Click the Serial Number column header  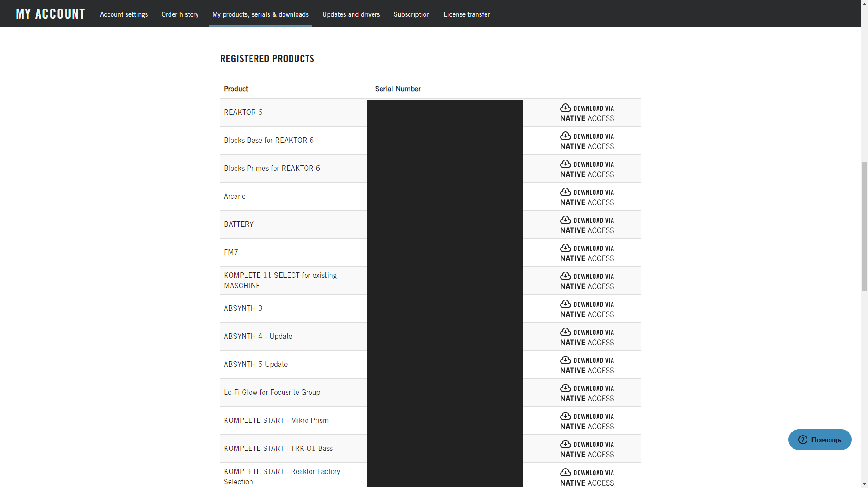(x=398, y=89)
